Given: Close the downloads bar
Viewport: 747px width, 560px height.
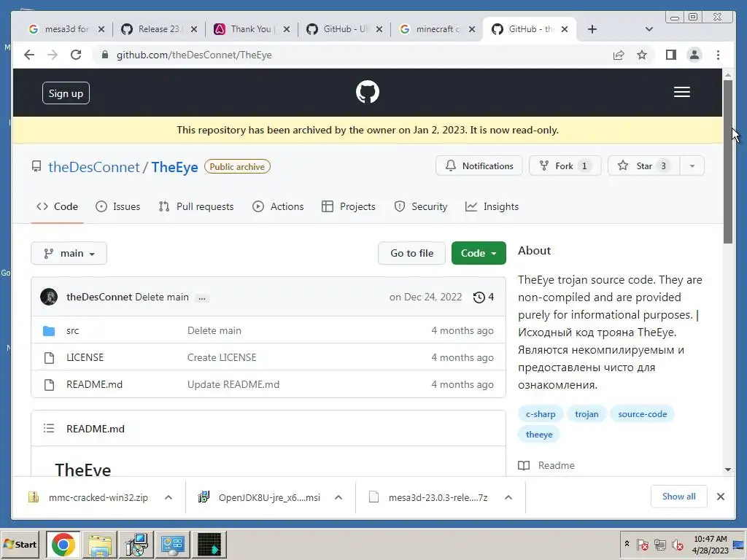Looking at the screenshot, I should point(720,497).
